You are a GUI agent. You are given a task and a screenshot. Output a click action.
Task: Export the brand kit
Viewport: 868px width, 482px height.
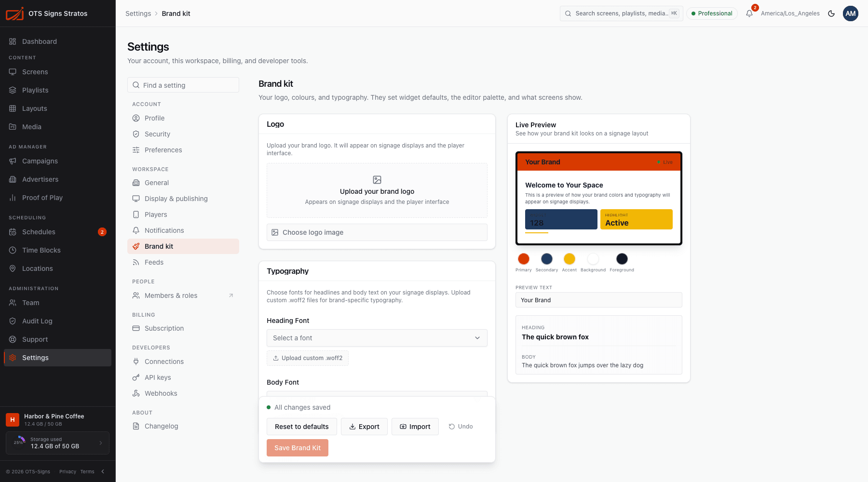(364, 427)
